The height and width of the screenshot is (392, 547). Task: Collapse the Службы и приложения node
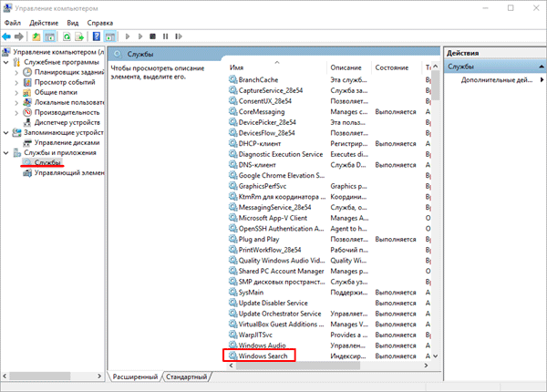(x=7, y=152)
